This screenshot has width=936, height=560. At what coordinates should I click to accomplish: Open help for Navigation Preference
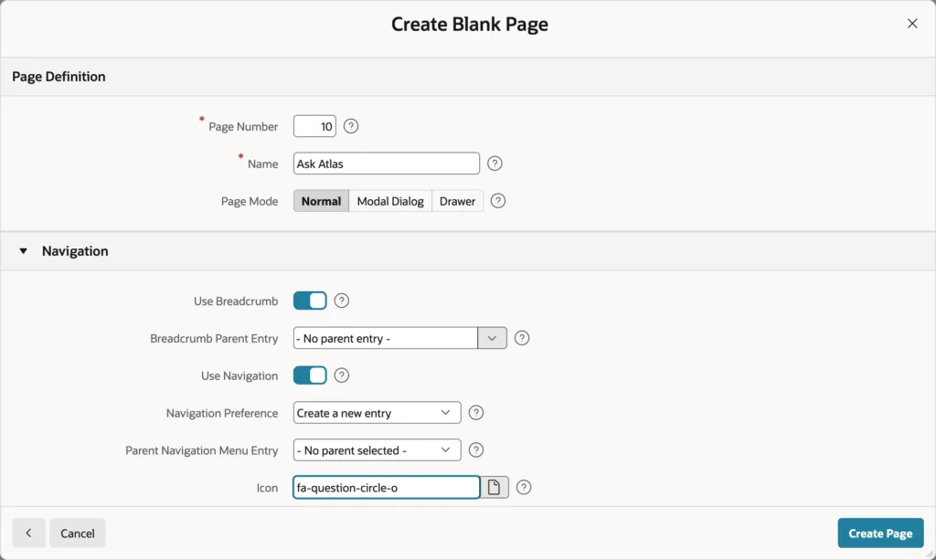tap(475, 413)
